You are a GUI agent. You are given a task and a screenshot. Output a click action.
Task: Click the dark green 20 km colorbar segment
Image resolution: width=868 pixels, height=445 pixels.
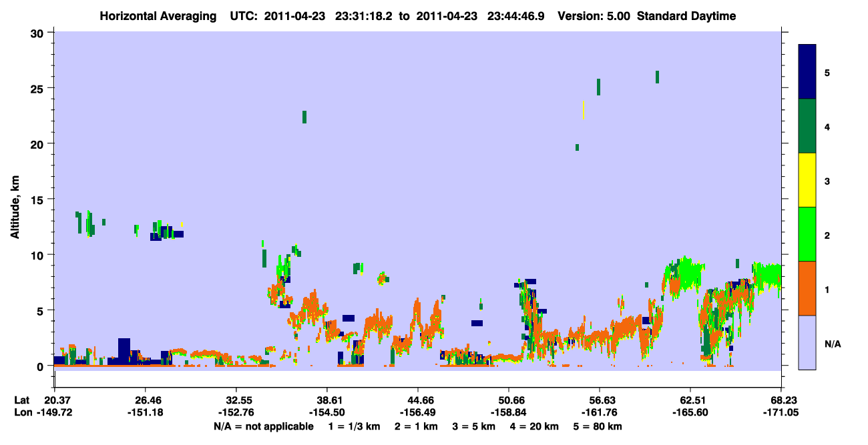coord(807,126)
